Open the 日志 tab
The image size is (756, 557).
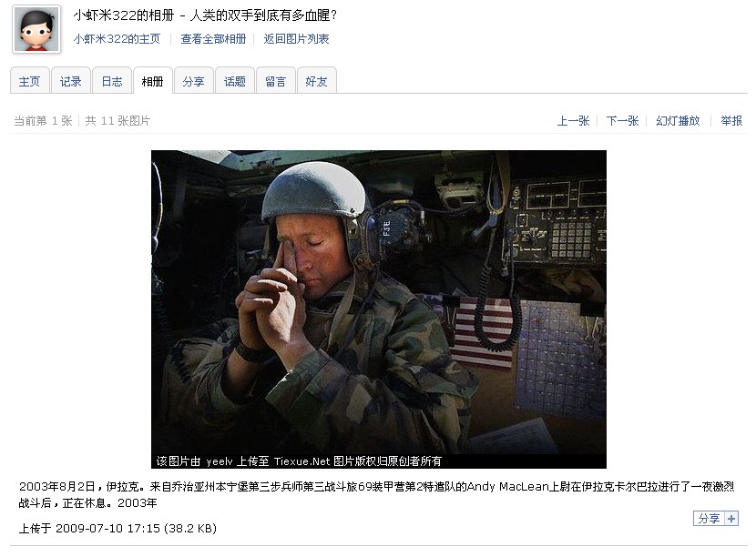pos(112,81)
